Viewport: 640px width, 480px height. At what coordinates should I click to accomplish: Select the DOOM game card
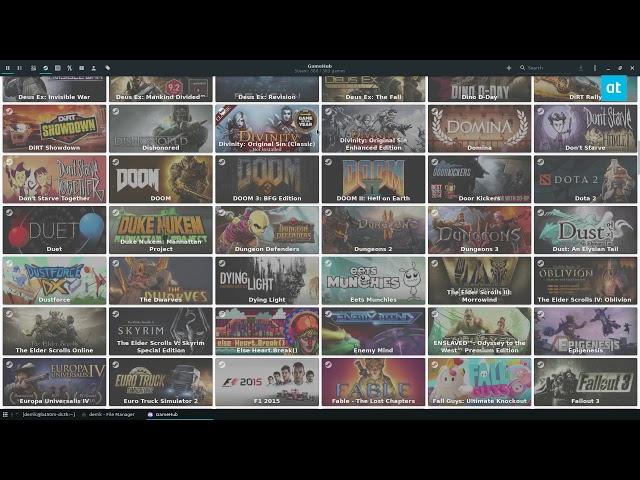point(161,179)
